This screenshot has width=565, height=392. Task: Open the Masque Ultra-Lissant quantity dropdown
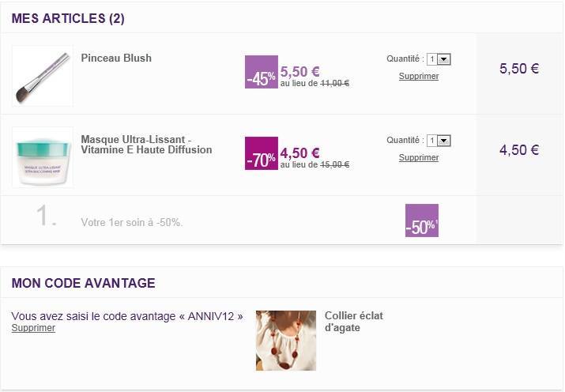439,141
